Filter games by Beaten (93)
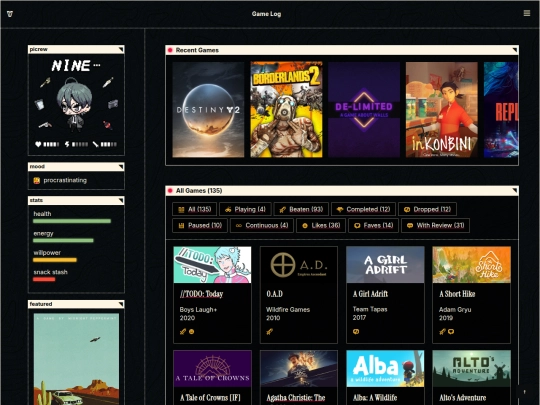Screen dimensions: 540x405 click(301, 209)
